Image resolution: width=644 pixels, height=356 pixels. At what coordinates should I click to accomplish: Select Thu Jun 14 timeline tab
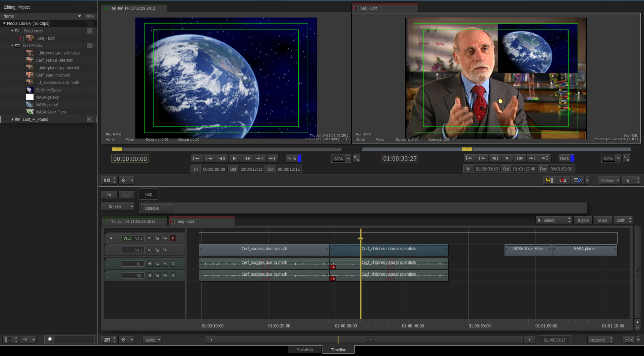134,221
